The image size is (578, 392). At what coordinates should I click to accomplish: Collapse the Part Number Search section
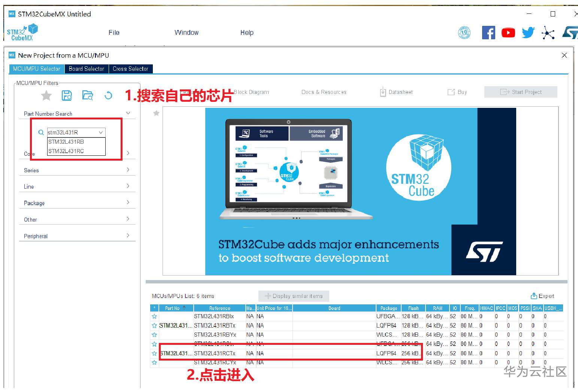point(128,113)
